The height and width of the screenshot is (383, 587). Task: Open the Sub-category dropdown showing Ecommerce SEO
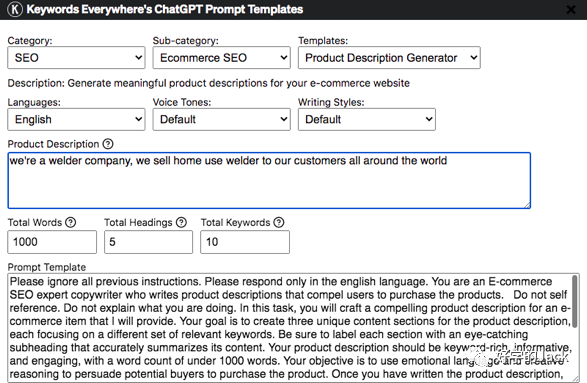pyautogui.click(x=221, y=58)
